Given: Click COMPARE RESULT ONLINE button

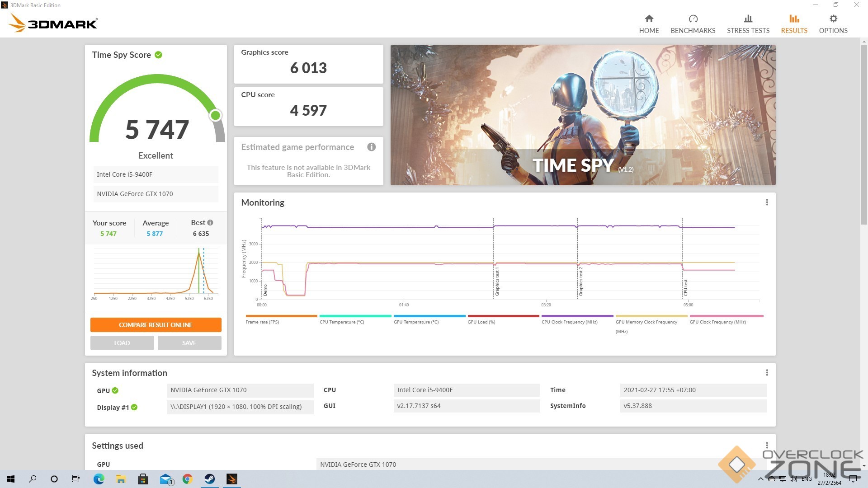Looking at the screenshot, I should 156,325.
